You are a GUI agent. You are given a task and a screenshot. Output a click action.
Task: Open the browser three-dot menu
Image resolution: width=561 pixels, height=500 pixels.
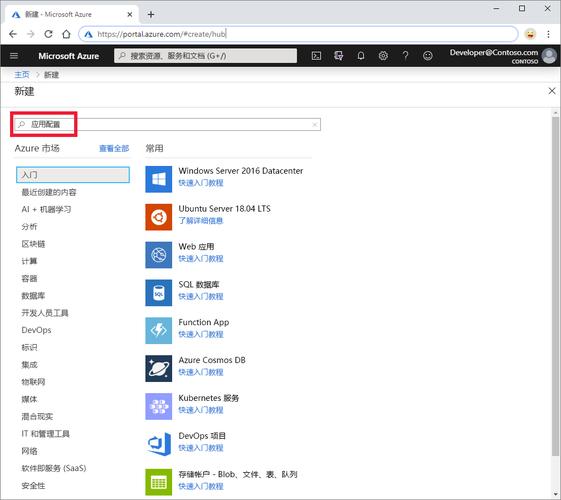click(x=548, y=34)
